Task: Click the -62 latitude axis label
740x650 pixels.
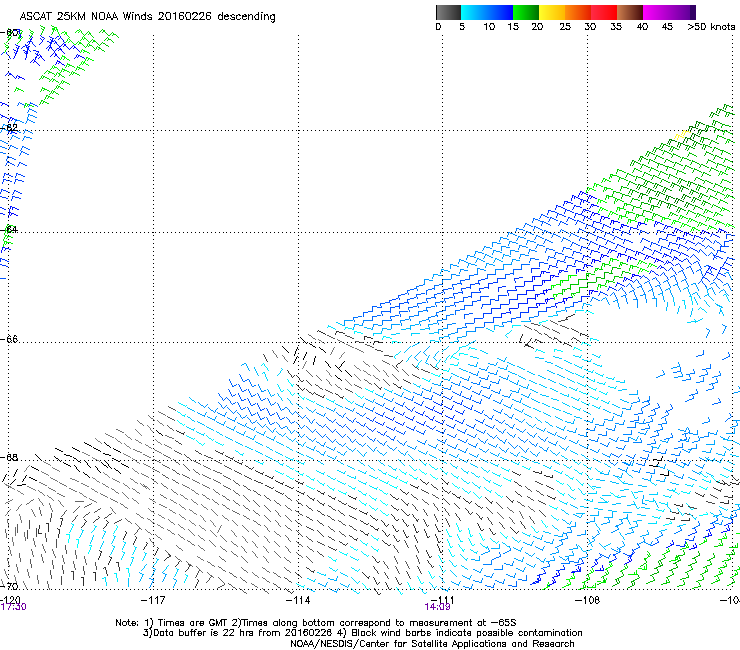Action: click(x=10, y=128)
